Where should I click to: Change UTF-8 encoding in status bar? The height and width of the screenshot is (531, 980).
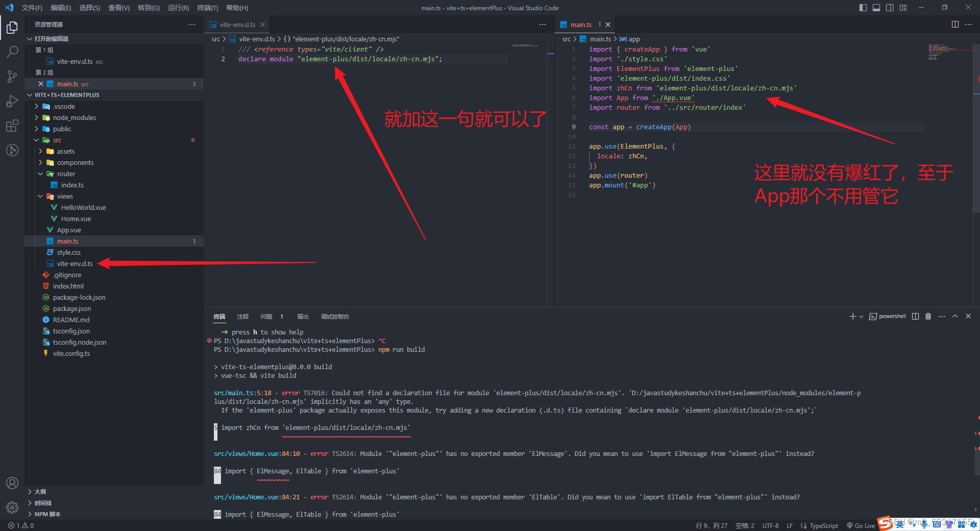(x=770, y=525)
